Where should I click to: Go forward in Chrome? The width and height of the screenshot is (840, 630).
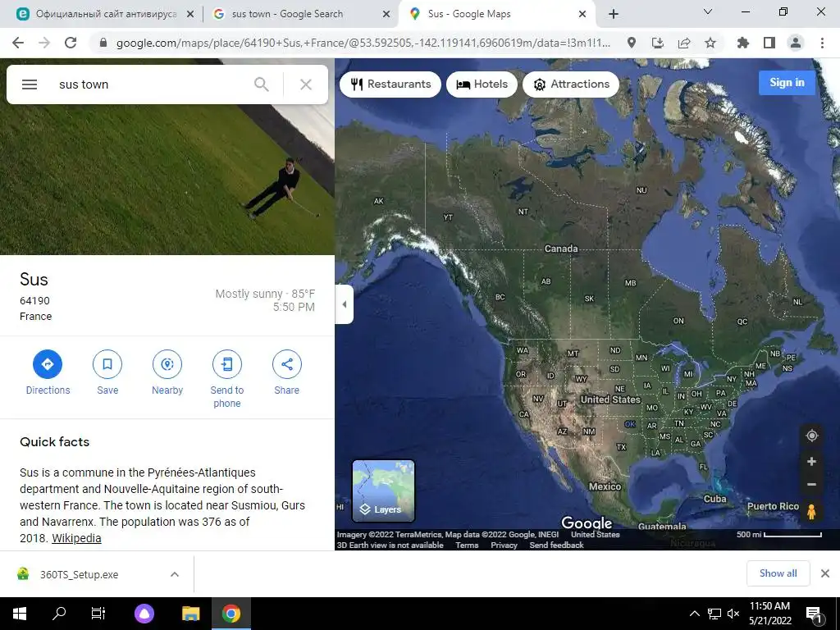(44, 43)
